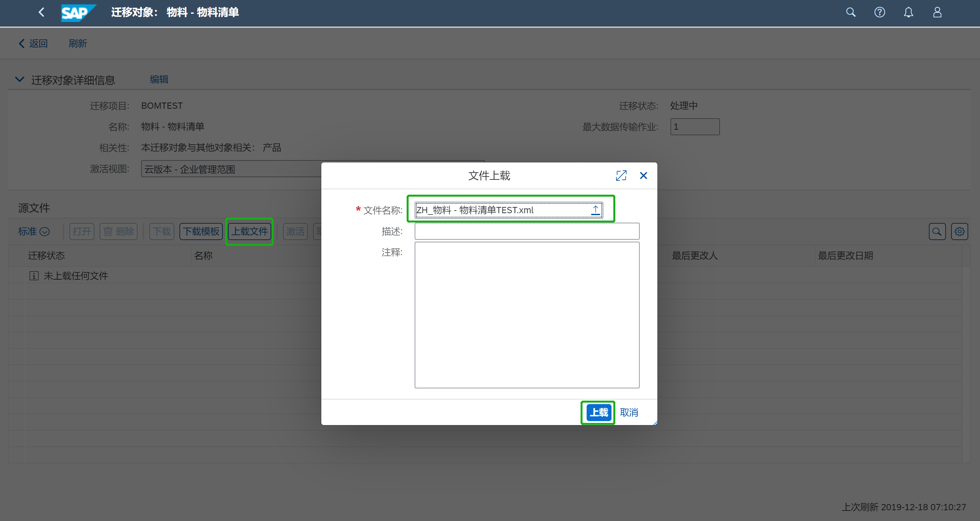Click the blue 上载 upload button

click(599, 412)
